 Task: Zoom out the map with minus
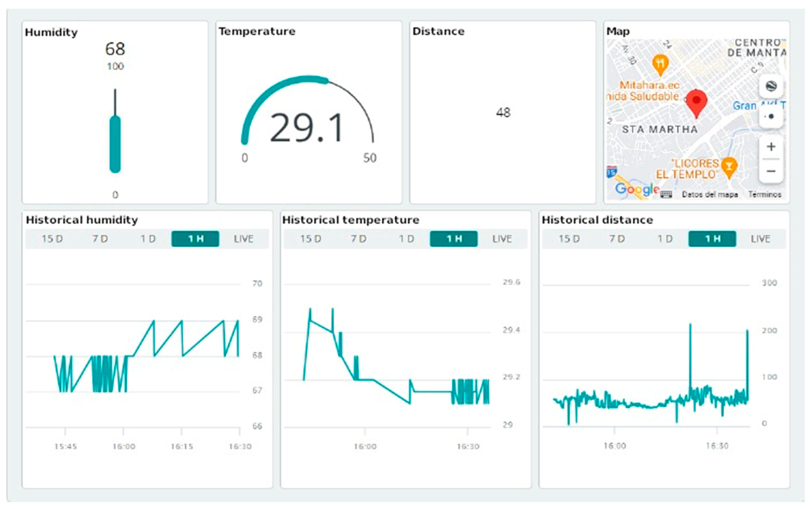click(771, 171)
